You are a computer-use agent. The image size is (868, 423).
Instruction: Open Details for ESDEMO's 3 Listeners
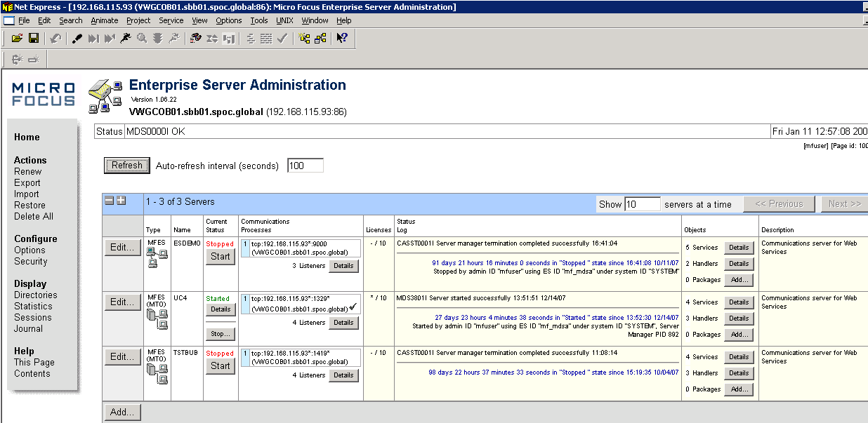coord(343,266)
